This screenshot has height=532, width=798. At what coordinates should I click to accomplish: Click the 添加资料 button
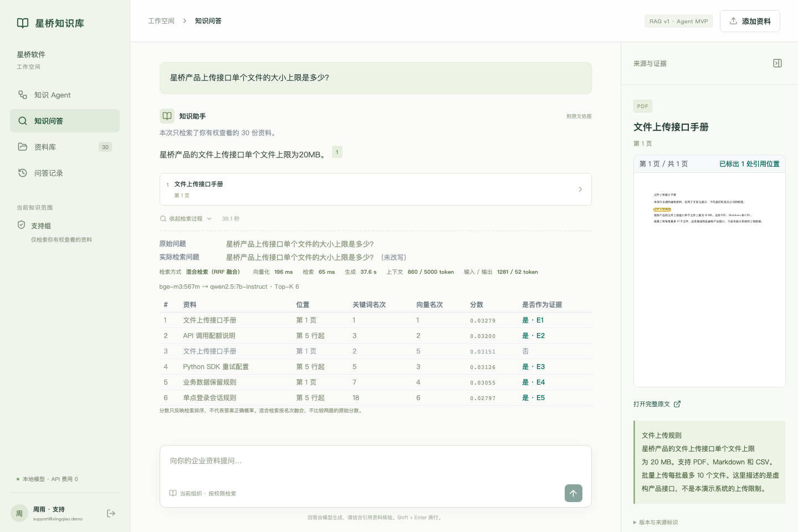click(750, 21)
